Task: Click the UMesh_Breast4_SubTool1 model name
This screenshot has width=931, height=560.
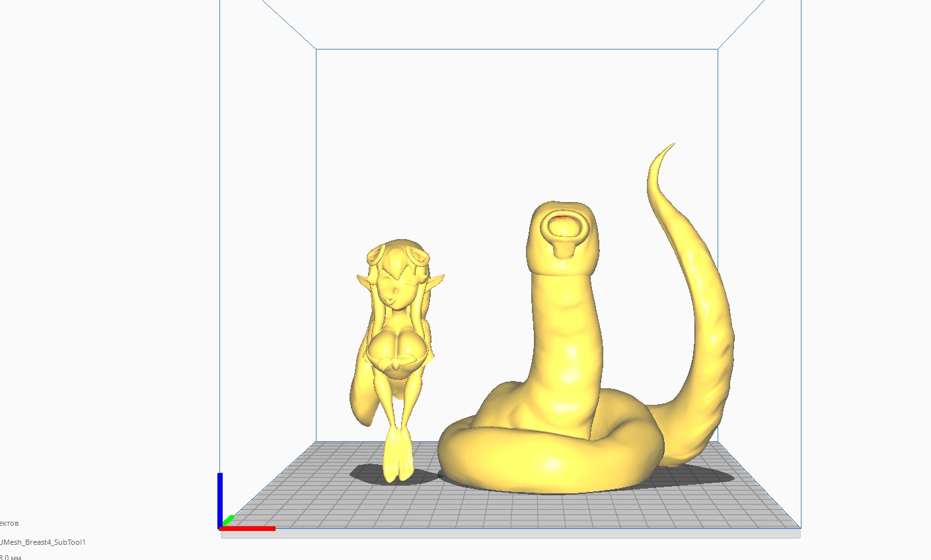Action: click(x=43, y=542)
